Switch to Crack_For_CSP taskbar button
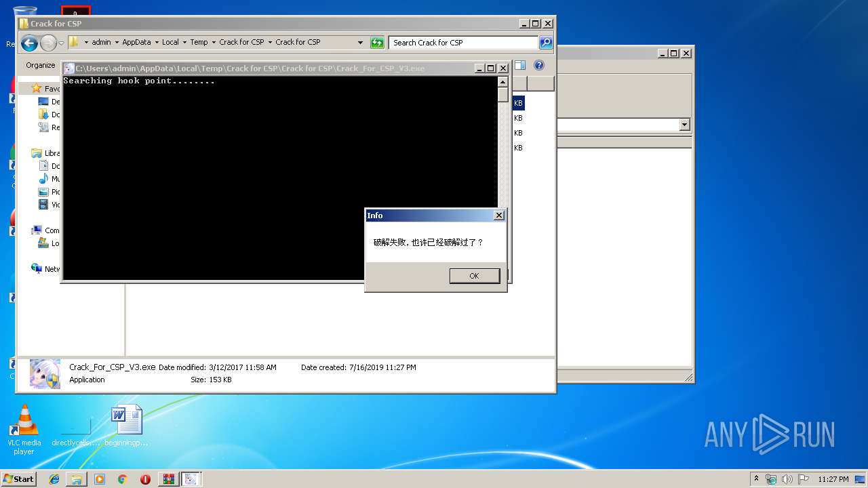The image size is (868, 488). [x=192, y=479]
